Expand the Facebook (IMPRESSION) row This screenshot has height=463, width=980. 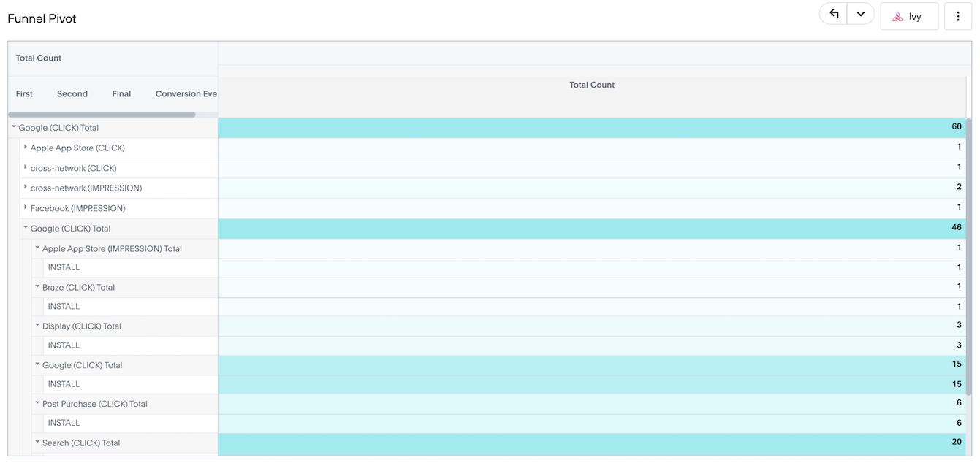[26, 208]
